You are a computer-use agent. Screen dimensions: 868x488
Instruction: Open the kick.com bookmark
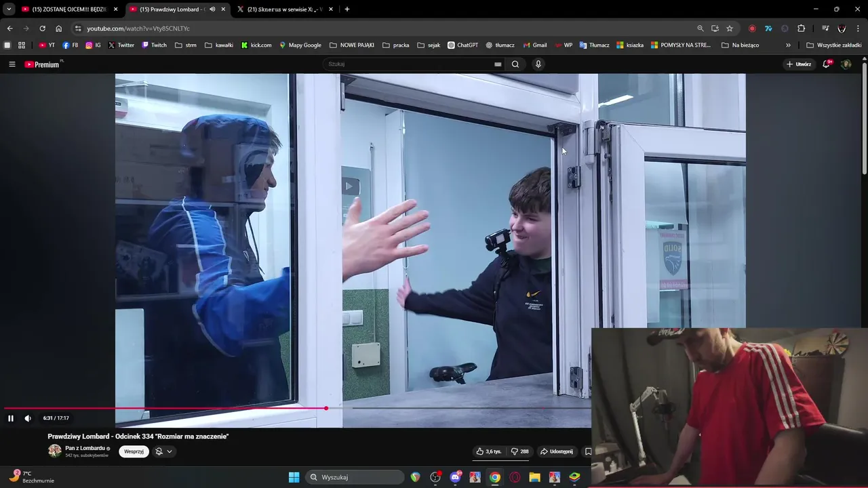click(x=257, y=45)
